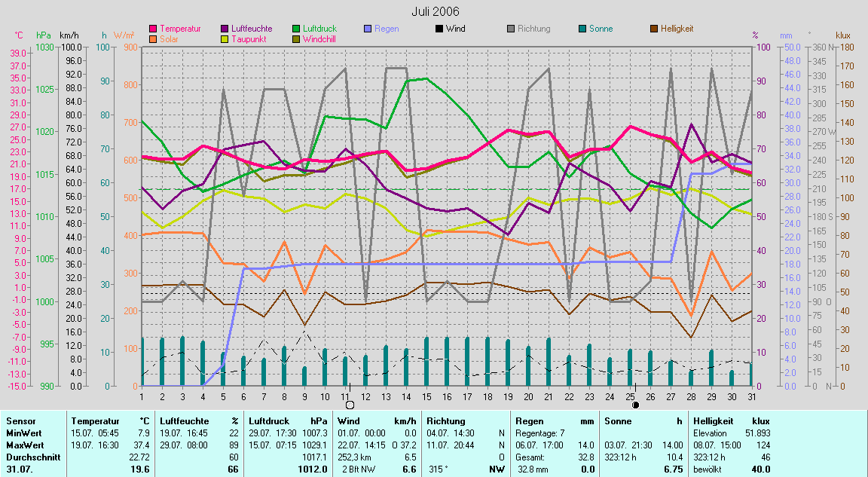This screenshot has height=477, width=868.
Task: Click the Sensor header in the data table
Action: pyautogui.click(x=20, y=421)
